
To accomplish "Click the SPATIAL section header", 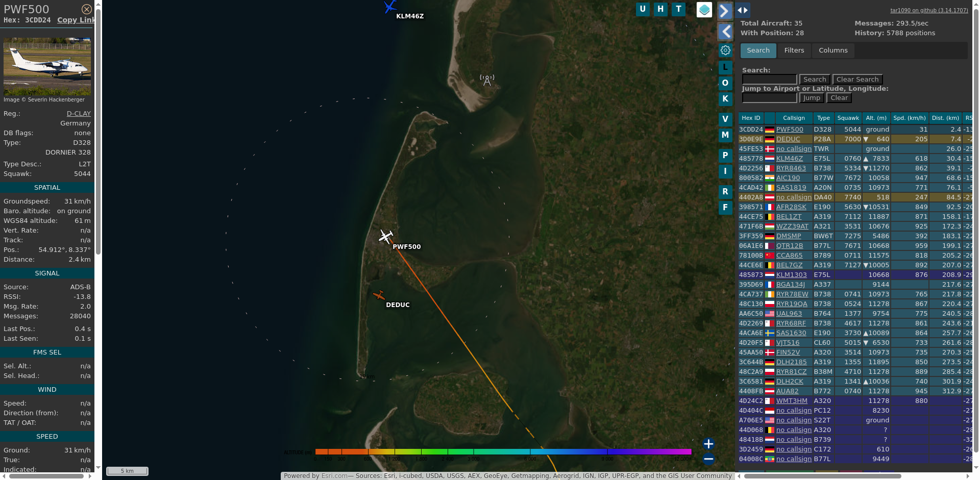I will [47, 188].
